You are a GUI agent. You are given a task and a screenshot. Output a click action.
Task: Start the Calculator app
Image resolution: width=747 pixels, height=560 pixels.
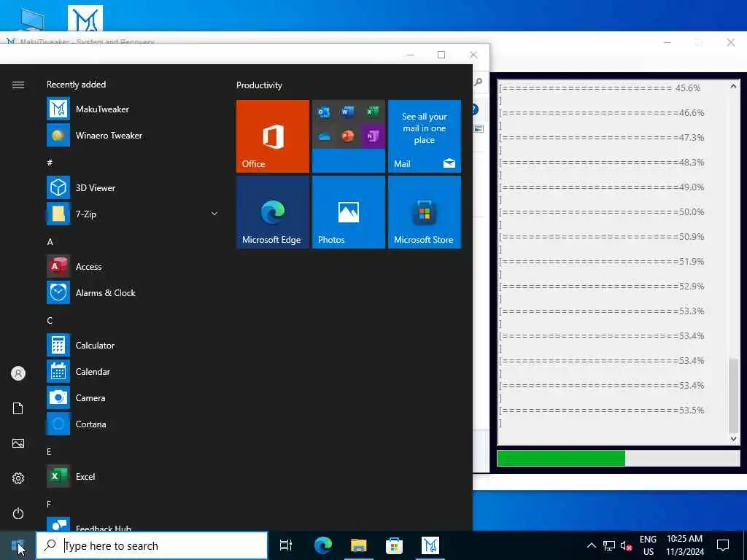point(133,345)
